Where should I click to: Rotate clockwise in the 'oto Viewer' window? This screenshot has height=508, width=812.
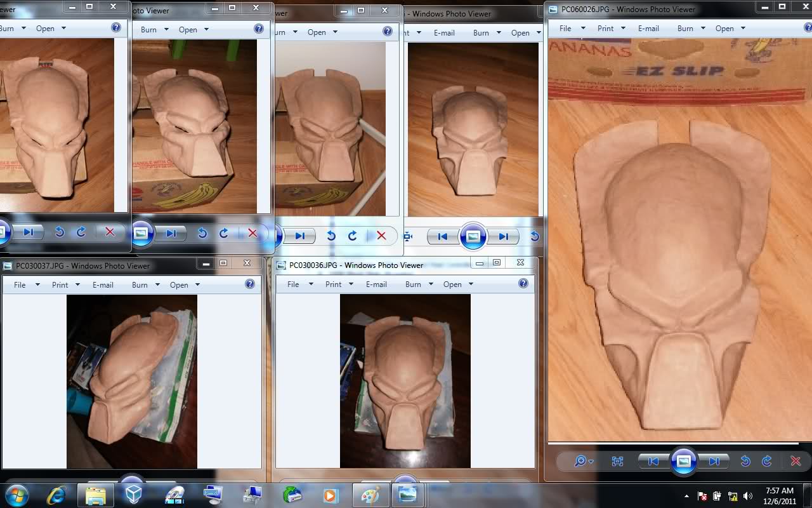tap(224, 233)
